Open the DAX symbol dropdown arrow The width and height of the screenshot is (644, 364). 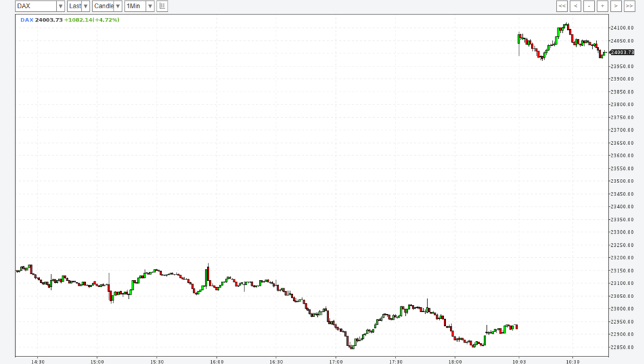(60, 6)
